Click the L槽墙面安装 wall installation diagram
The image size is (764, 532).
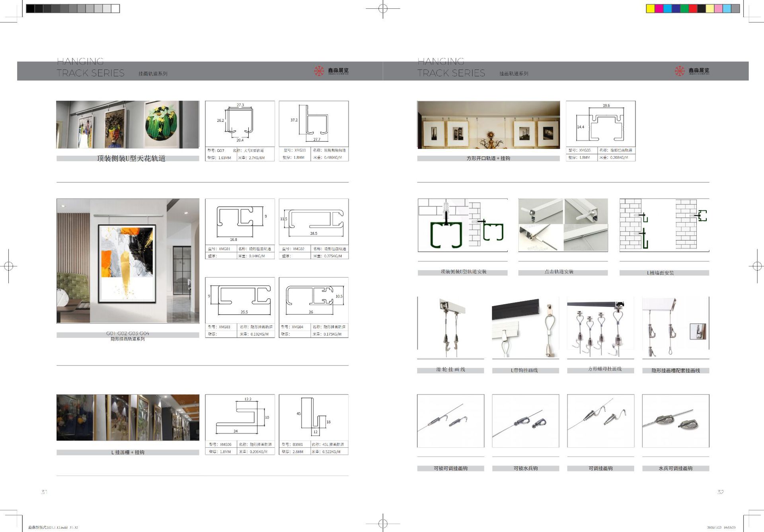(664, 225)
